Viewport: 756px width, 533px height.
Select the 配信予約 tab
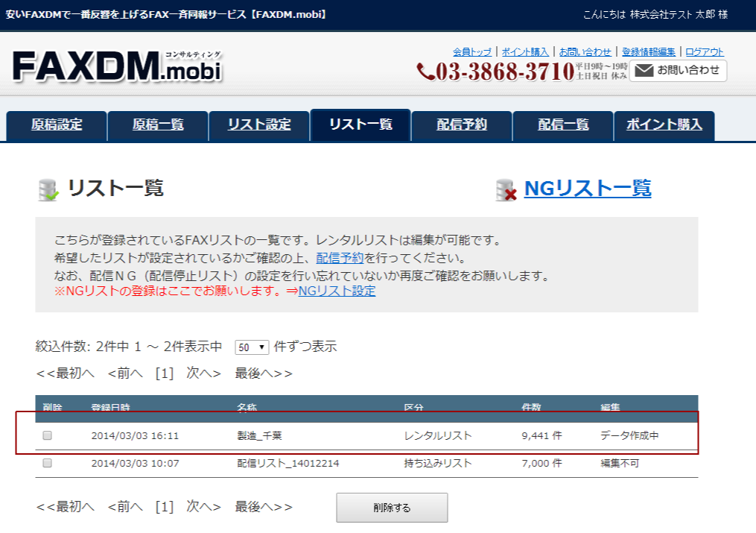(x=462, y=125)
